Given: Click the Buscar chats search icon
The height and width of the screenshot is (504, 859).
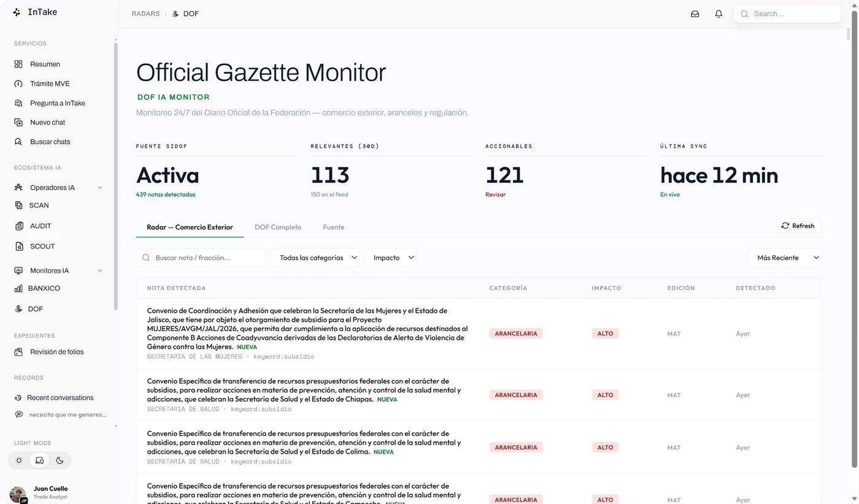Looking at the screenshot, I should [x=18, y=142].
